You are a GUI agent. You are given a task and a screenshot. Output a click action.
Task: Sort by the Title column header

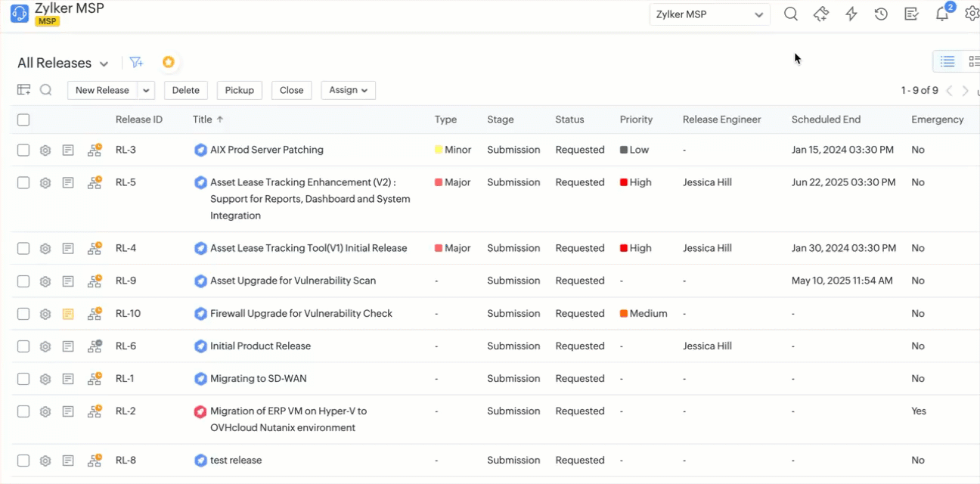pos(203,119)
